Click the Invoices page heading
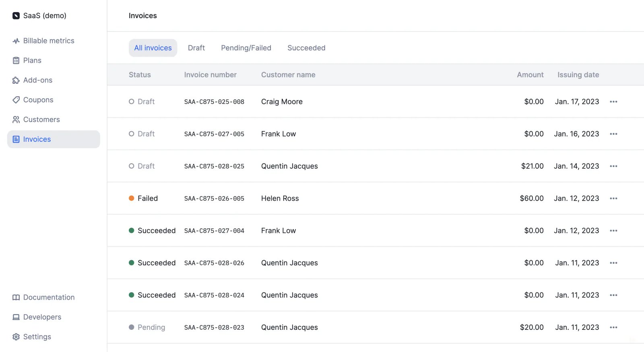The width and height of the screenshot is (644, 352). [143, 16]
